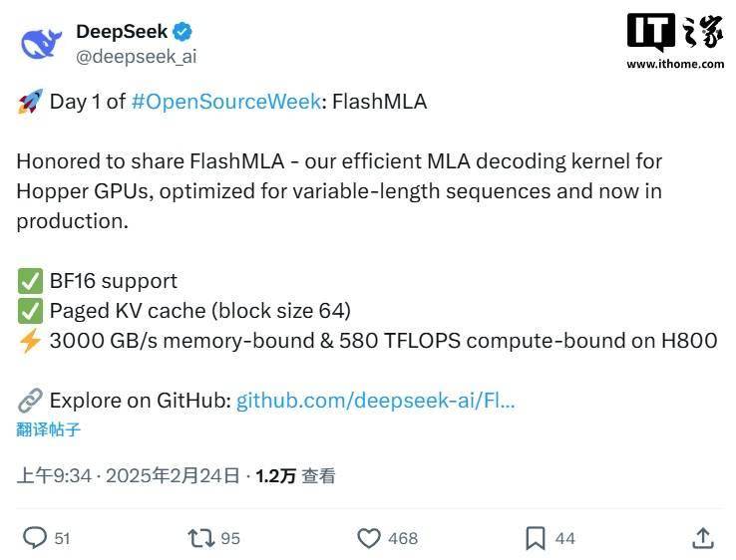Open the 上午9:34 2025年2月24日 timestamp
Screen dimensions: 736x560
coord(128,475)
